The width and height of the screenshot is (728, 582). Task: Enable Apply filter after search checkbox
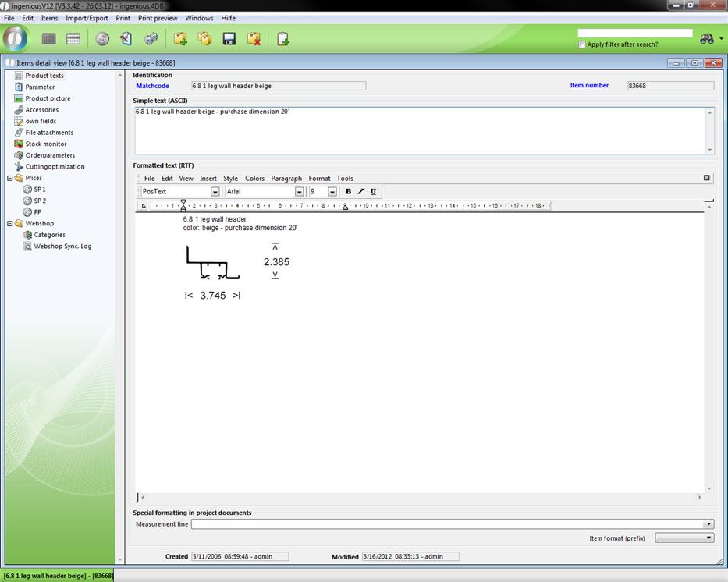click(582, 44)
